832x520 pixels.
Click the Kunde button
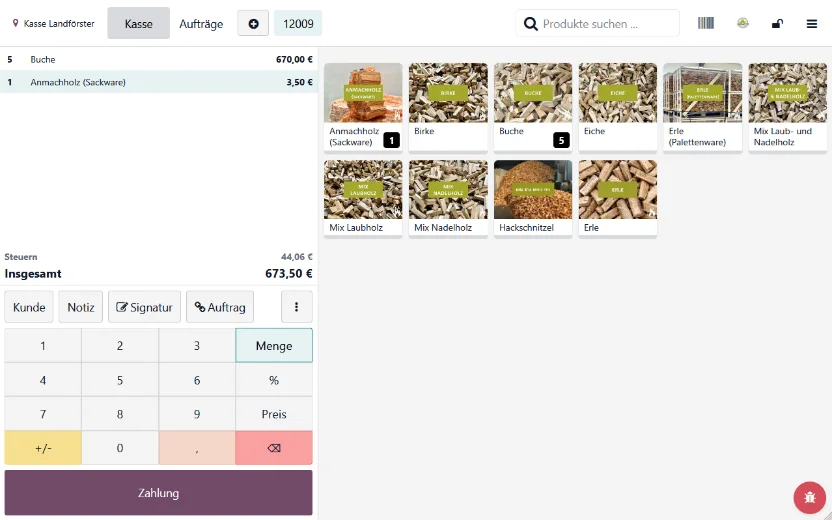(x=29, y=307)
